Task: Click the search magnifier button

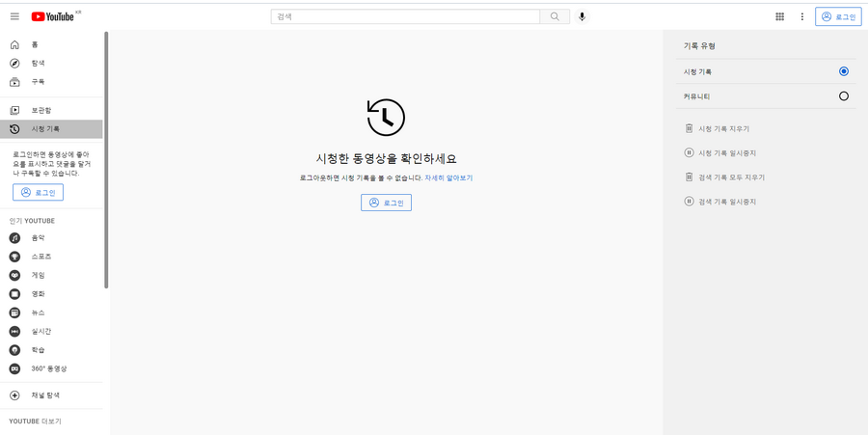Action: coord(555,16)
